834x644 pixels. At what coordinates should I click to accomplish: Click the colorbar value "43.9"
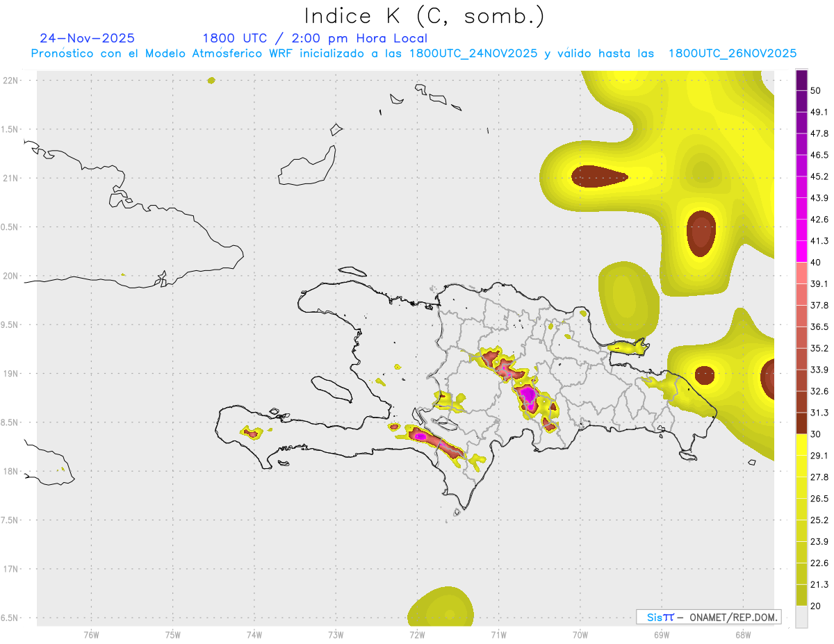[x=819, y=198]
